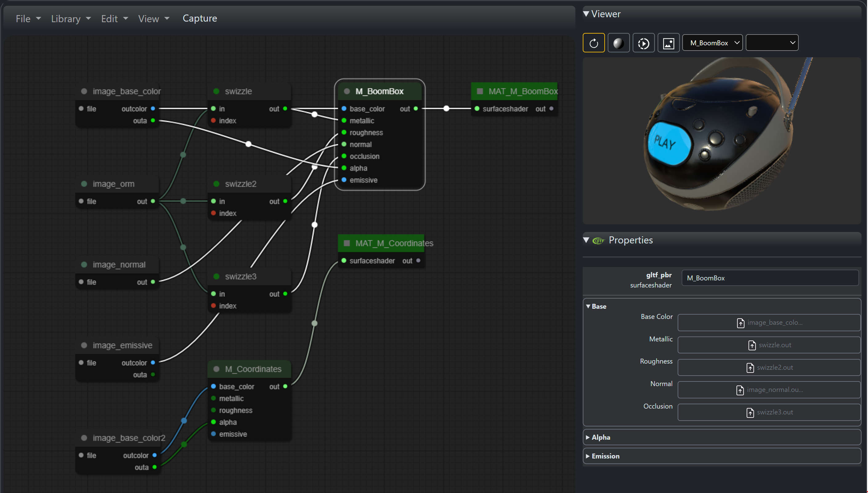
Task: Open the File menu
Action: click(x=23, y=18)
